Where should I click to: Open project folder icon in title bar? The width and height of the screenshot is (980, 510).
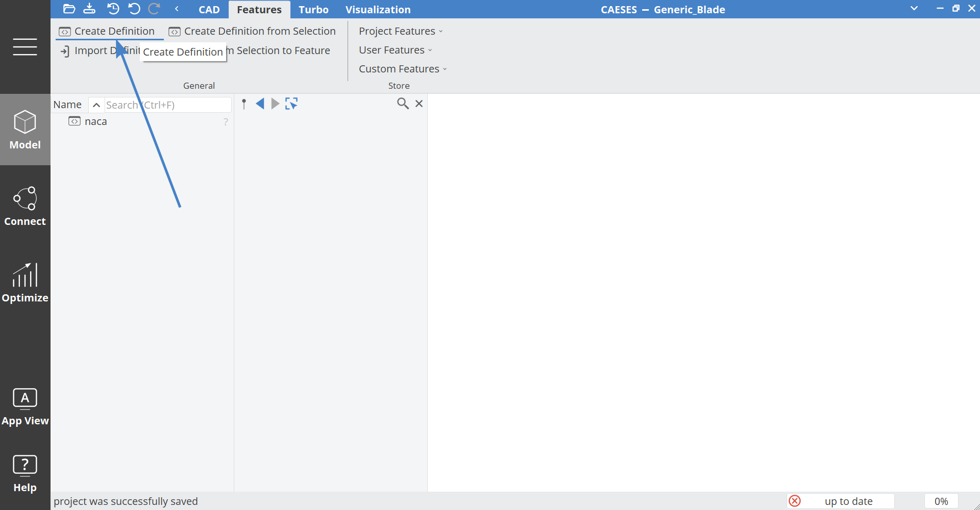pyautogui.click(x=69, y=9)
